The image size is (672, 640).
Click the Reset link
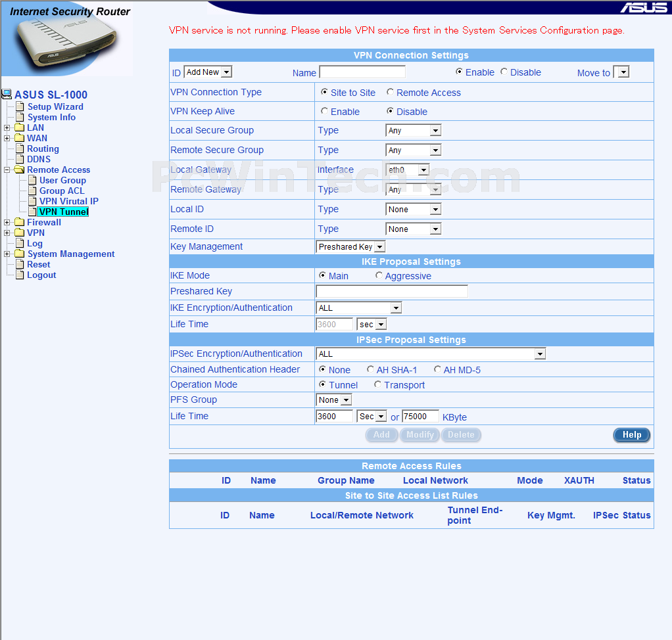39,264
